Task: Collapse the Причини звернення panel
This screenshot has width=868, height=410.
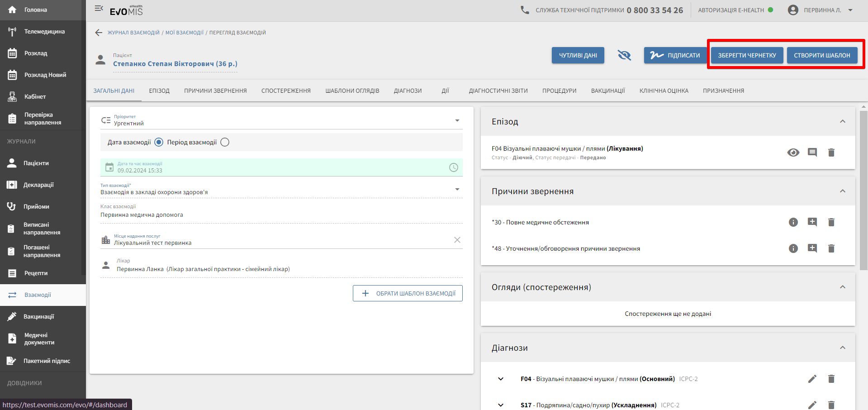Action: tap(842, 191)
